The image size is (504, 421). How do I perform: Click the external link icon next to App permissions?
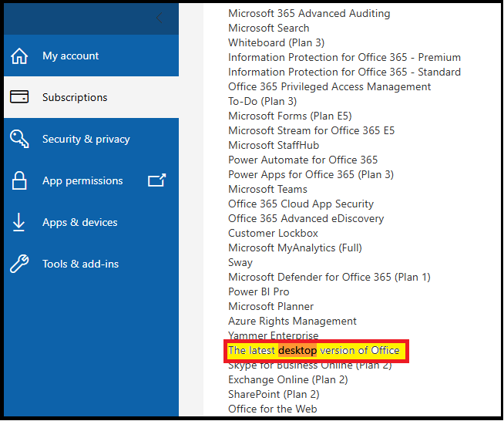[157, 180]
